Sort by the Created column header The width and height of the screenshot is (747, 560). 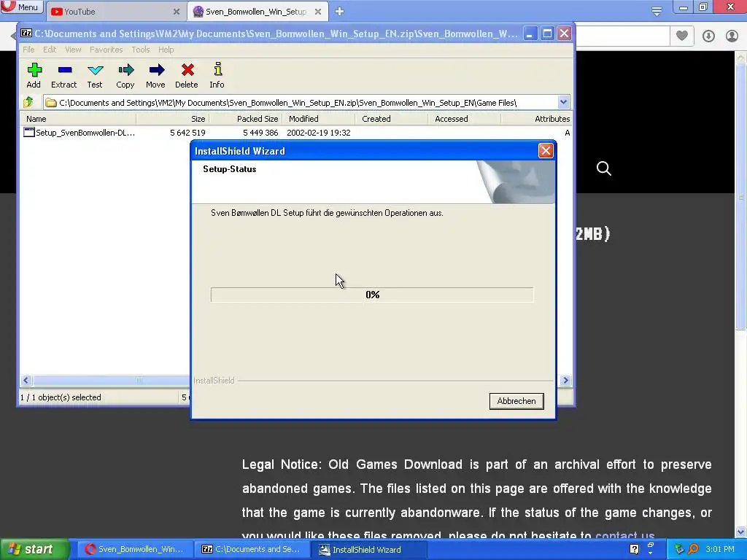click(391, 119)
